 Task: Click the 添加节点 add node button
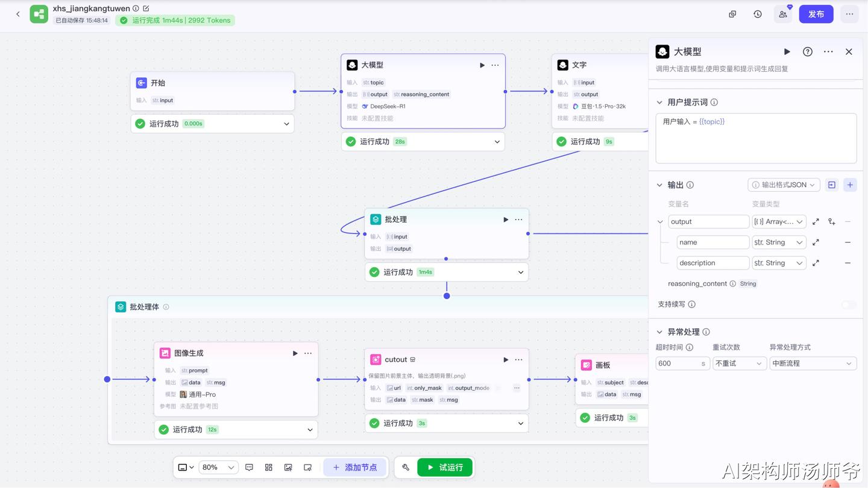(355, 467)
